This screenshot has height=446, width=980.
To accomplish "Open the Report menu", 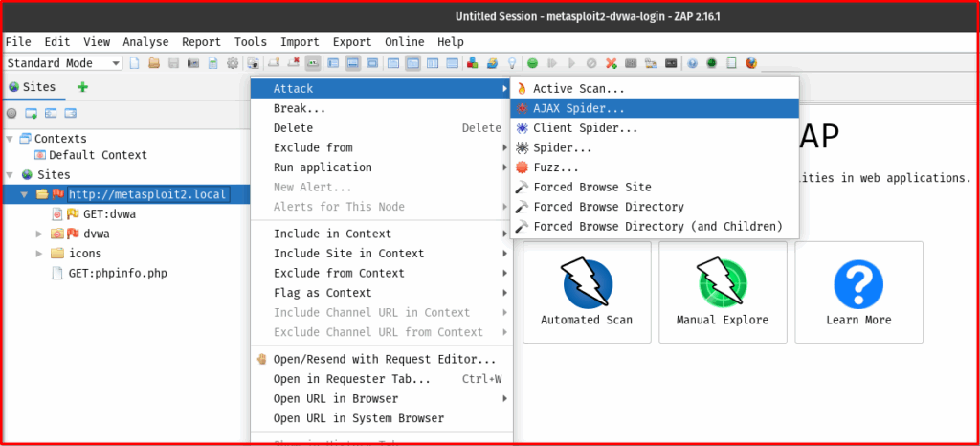I will pyautogui.click(x=201, y=42).
